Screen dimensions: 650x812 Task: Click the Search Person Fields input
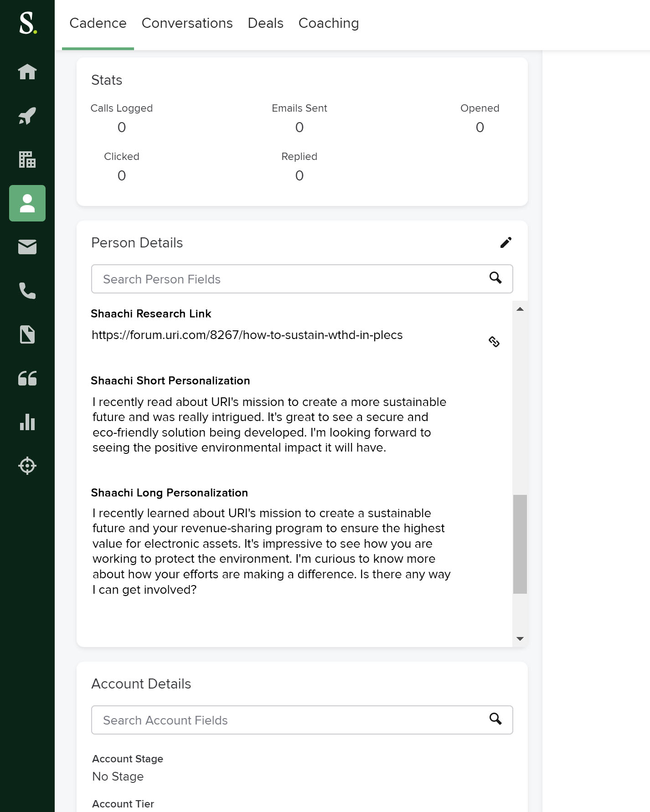292,279
